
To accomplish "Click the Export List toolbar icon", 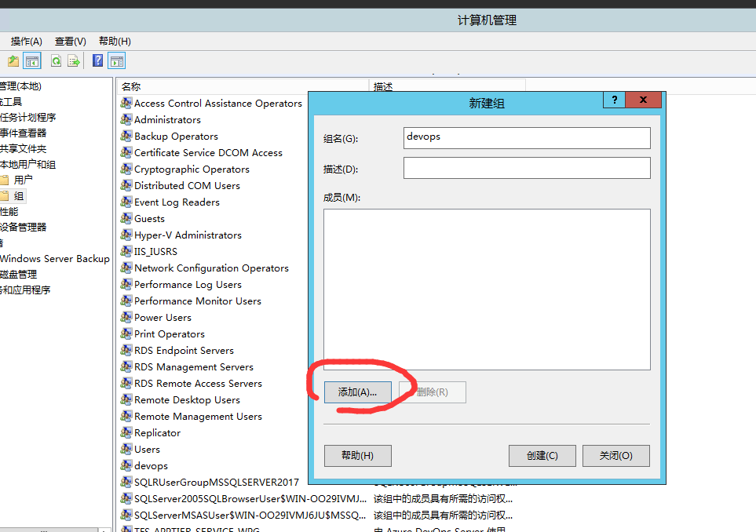I will tap(74, 61).
